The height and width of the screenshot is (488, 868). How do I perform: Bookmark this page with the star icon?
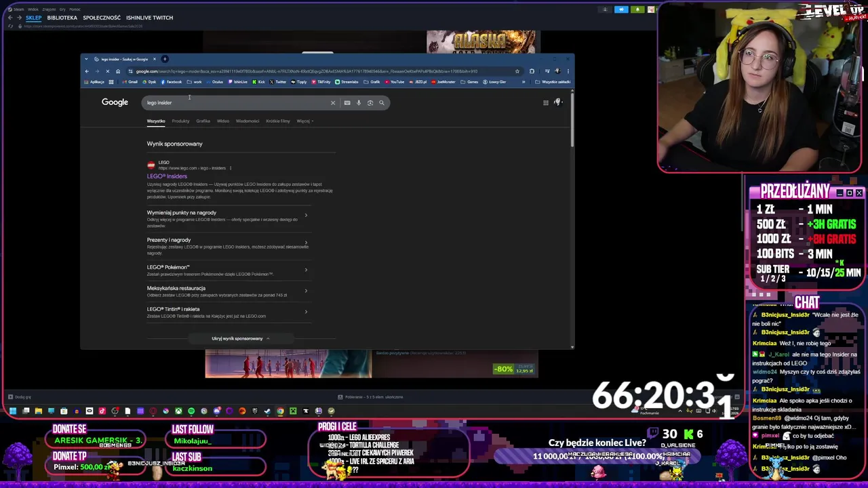tap(517, 71)
